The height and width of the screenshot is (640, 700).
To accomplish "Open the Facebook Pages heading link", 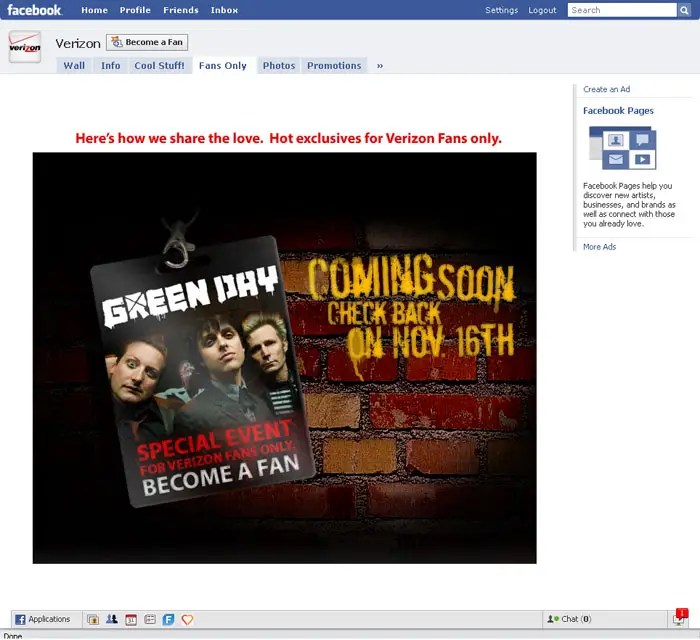I will (618, 111).
